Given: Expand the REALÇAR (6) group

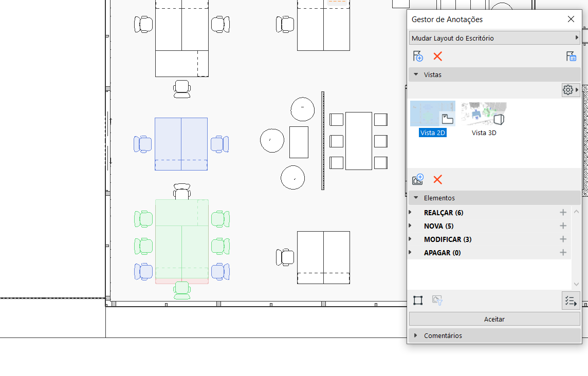Looking at the screenshot, I should [410, 213].
